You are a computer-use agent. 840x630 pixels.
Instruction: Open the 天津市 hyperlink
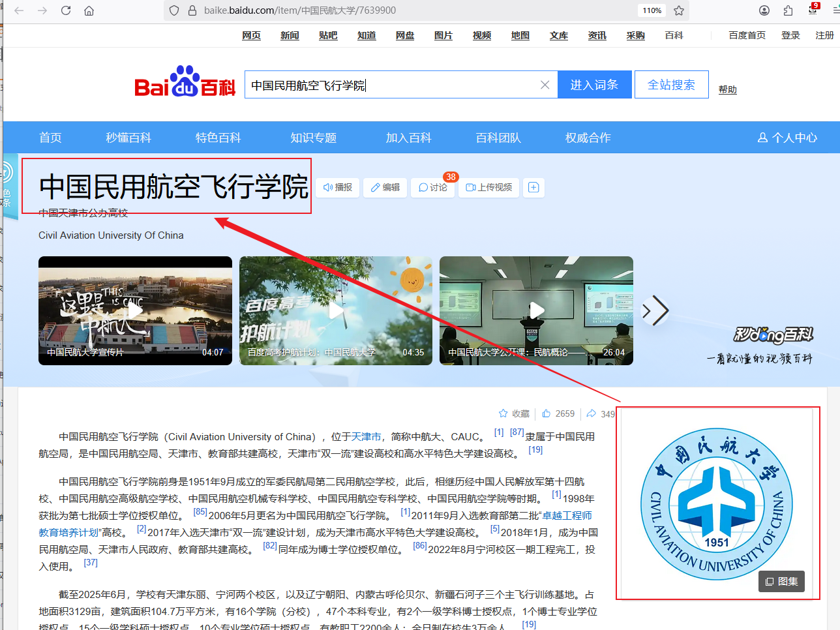[367, 437]
